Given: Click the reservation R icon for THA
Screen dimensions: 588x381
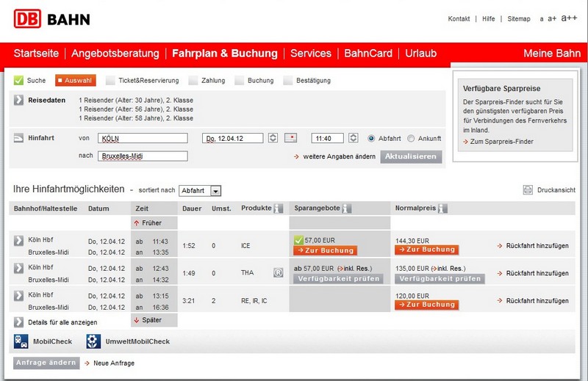Looking at the screenshot, I should [279, 273].
